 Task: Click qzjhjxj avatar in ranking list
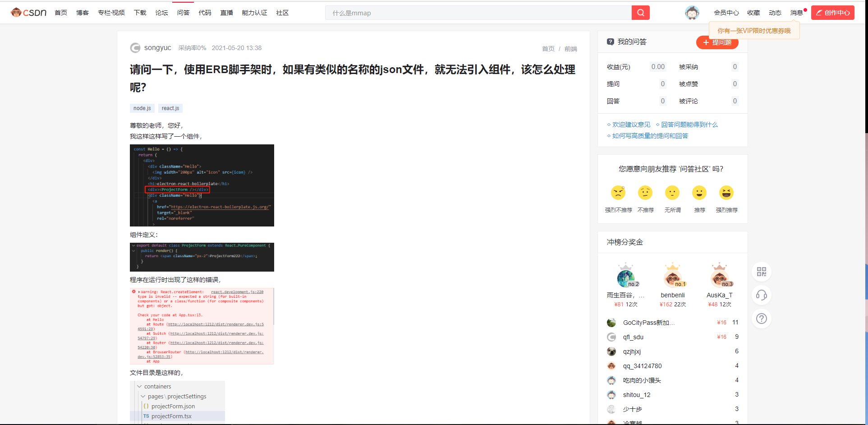(x=611, y=351)
